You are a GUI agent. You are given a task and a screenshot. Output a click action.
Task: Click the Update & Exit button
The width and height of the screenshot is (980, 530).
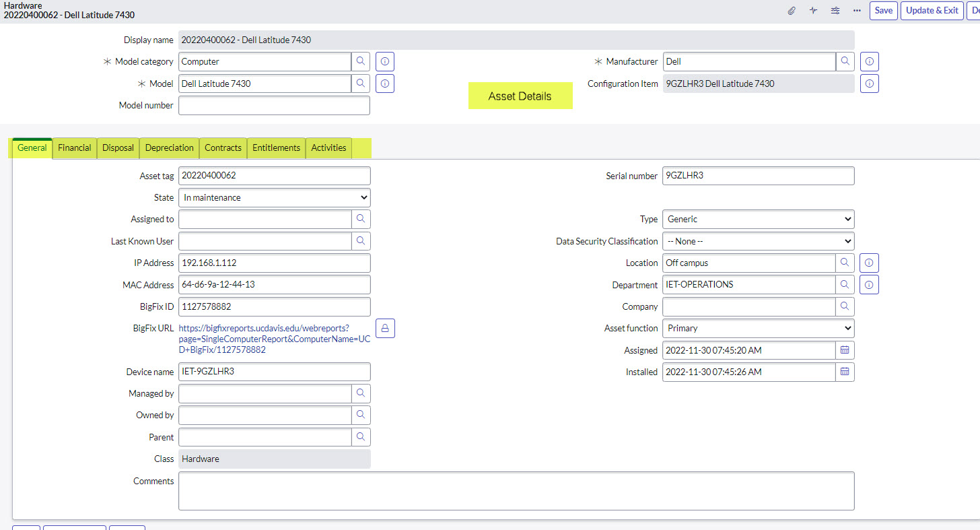coord(932,11)
